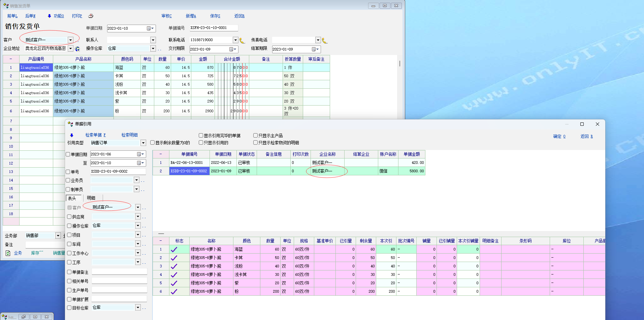644x320 pixels.
Task: Click the printer icon in the toolbar
Action: coord(91,16)
